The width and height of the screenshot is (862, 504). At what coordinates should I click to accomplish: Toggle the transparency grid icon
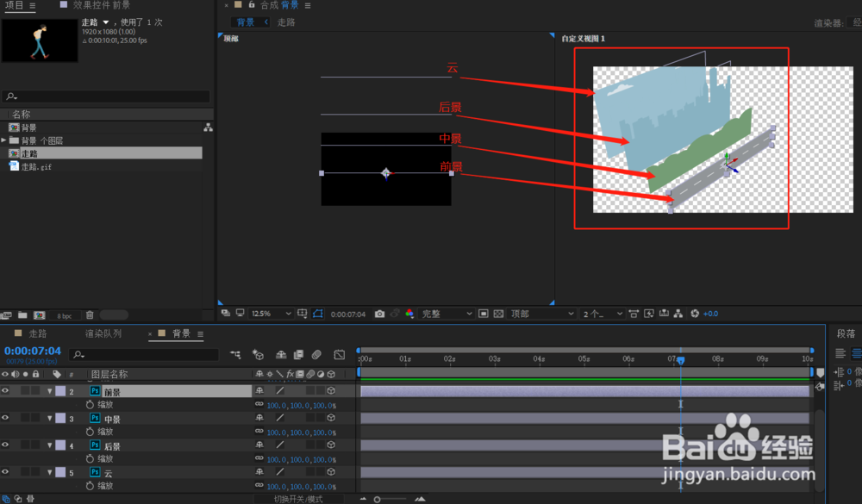coord(498,314)
